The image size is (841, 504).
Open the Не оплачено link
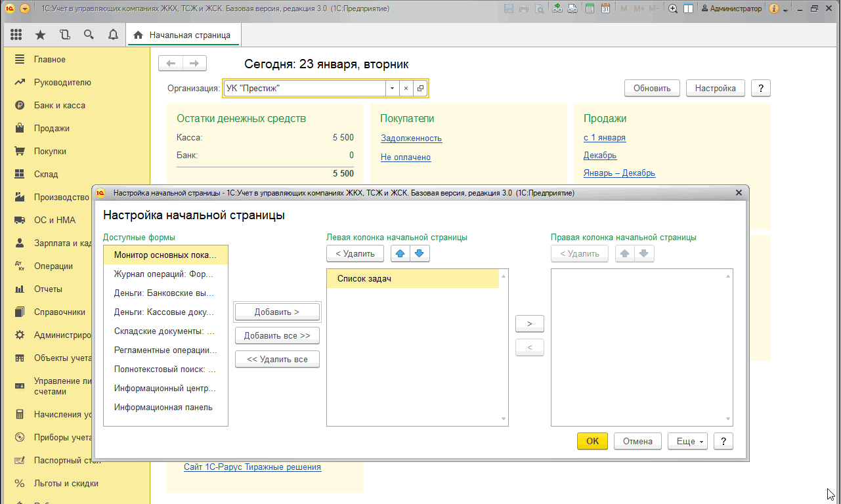[x=406, y=157]
